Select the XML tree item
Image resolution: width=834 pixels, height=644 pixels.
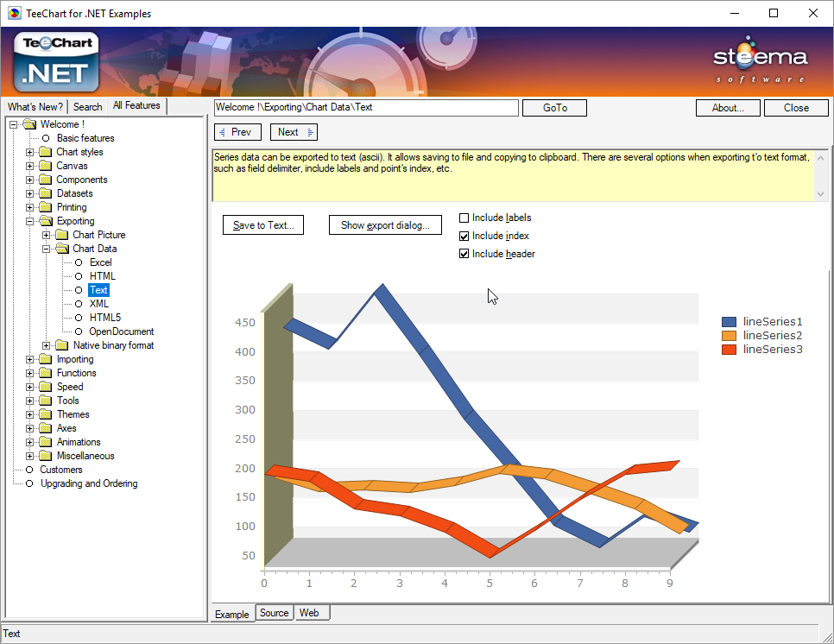(x=99, y=304)
